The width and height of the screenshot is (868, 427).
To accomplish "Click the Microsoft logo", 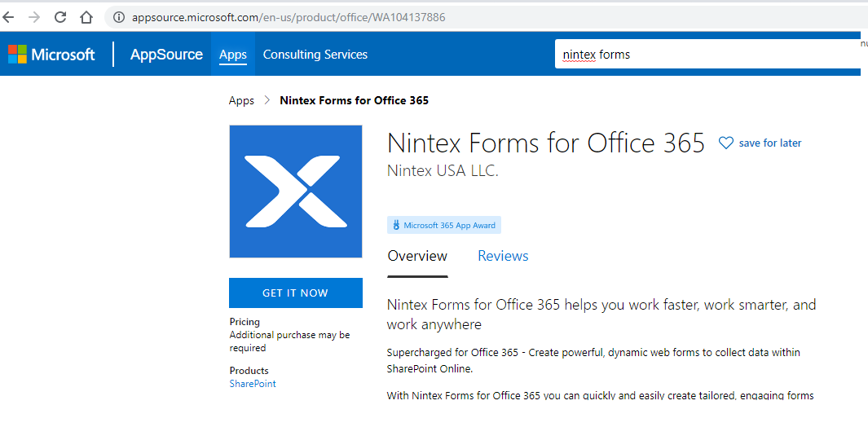I will (x=51, y=55).
